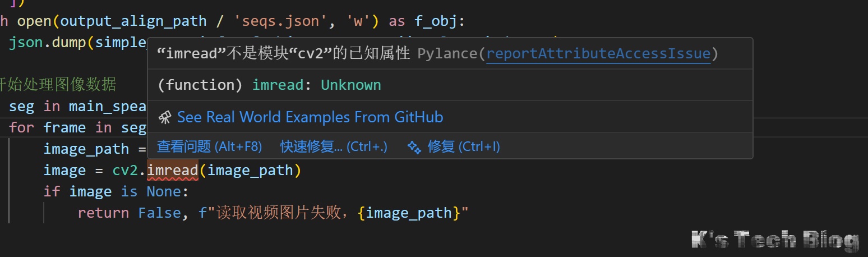868x257 pixels.
Task: Open See Real World Examples From GitHub
Action: tap(310, 117)
